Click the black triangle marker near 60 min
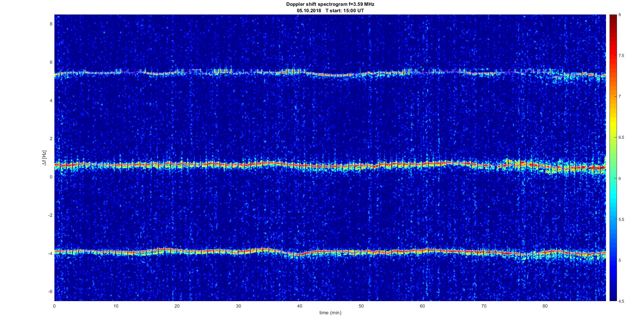The width and height of the screenshot is (644, 323). click(x=426, y=66)
